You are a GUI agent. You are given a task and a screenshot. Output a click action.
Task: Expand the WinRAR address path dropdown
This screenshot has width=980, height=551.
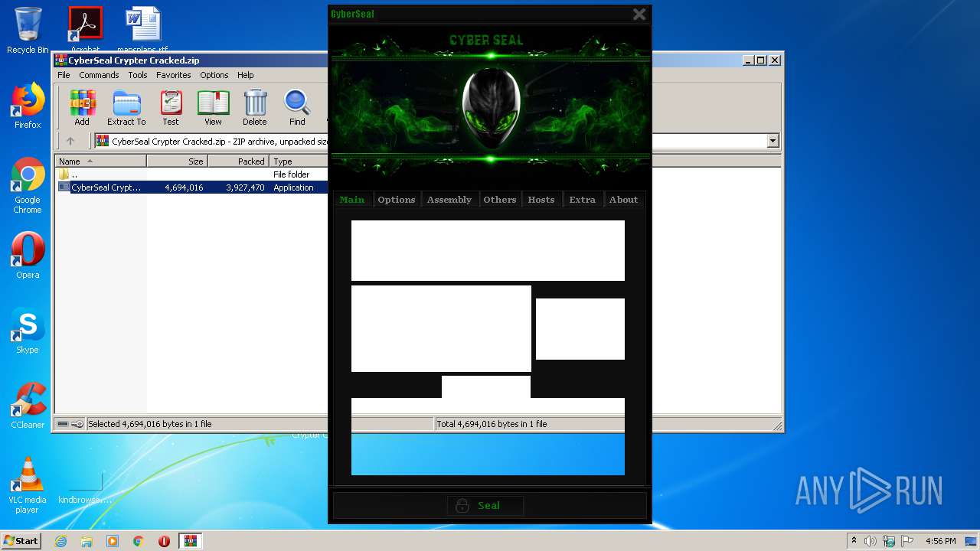(x=773, y=141)
